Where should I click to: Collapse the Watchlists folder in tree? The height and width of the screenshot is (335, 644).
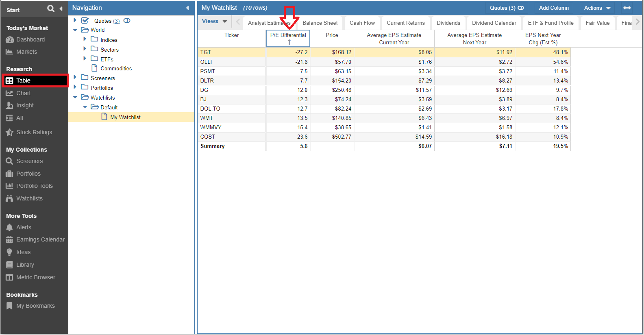[x=75, y=97]
